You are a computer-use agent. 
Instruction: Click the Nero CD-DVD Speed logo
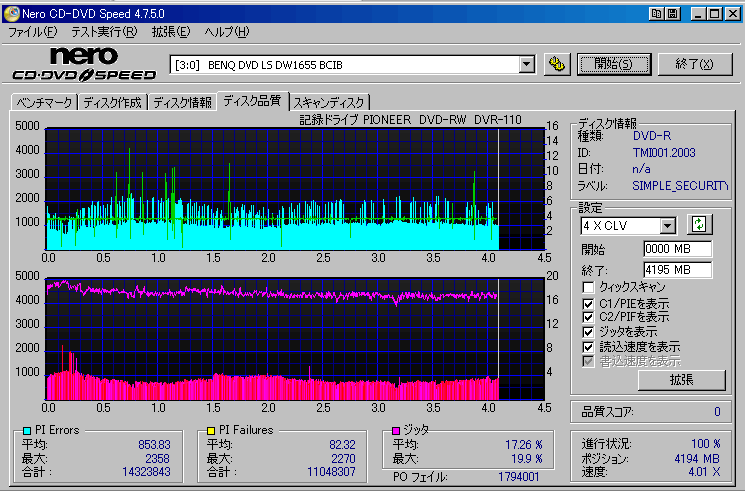tap(84, 64)
